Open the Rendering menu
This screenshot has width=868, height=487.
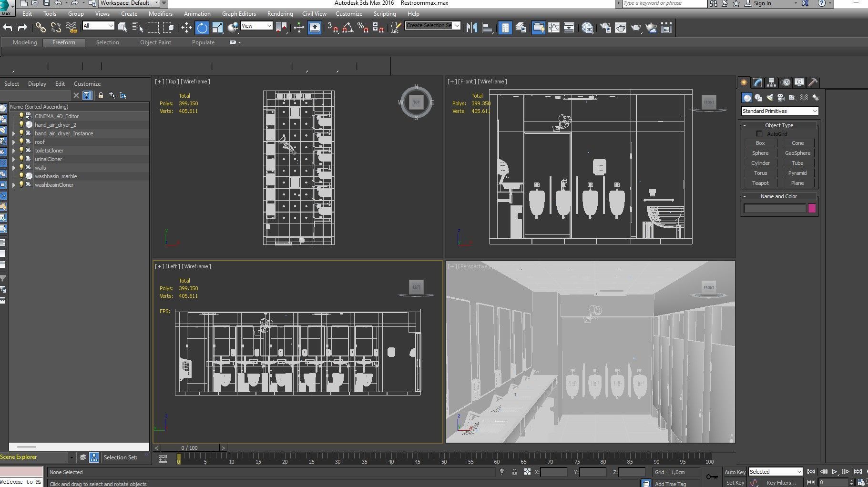pos(280,14)
